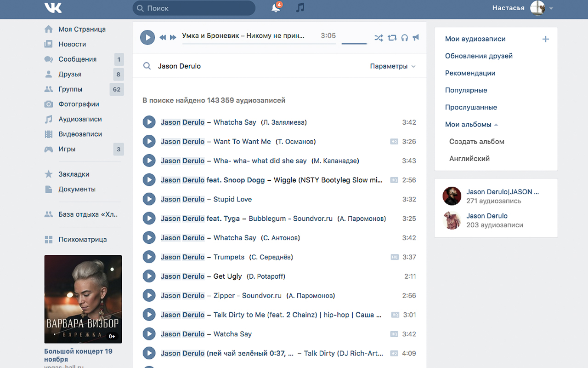Click Создать альбом link
588x368 pixels.
[x=477, y=142]
